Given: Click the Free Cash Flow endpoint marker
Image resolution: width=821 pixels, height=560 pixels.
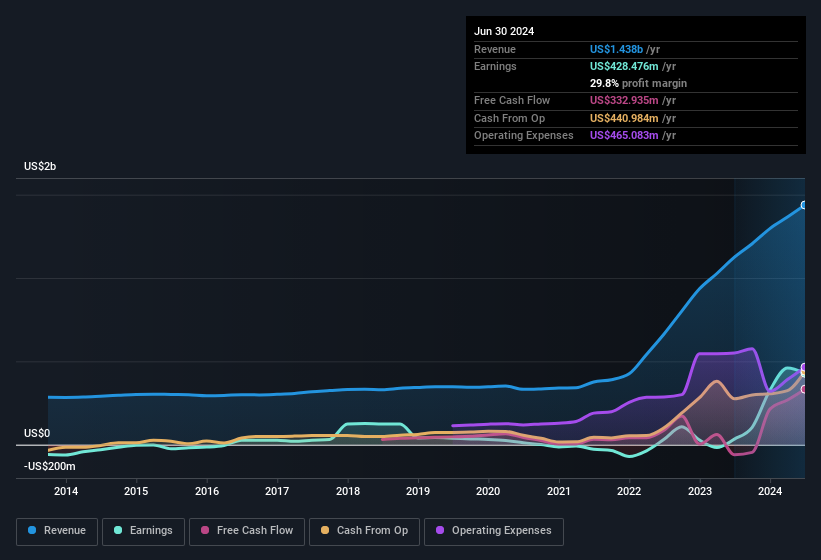Looking at the screenshot, I should click(x=804, y=389).
